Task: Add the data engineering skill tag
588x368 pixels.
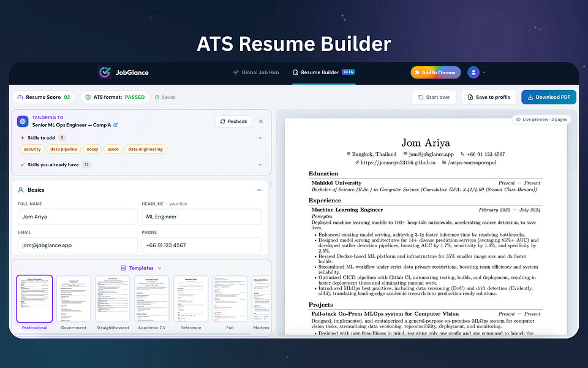Action: [145, 149]
